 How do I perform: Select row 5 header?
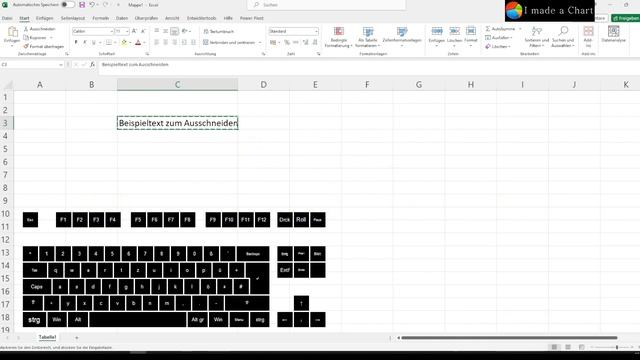[x=6, y=149]
